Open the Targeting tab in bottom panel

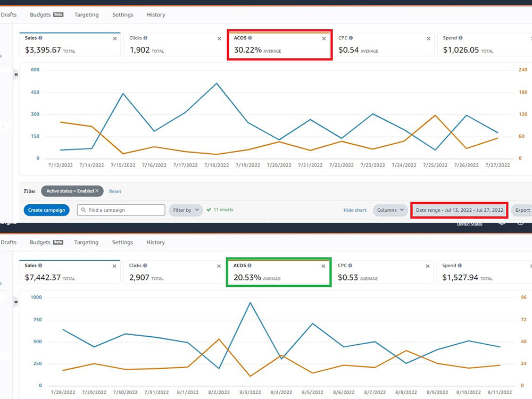pos(86,242)
